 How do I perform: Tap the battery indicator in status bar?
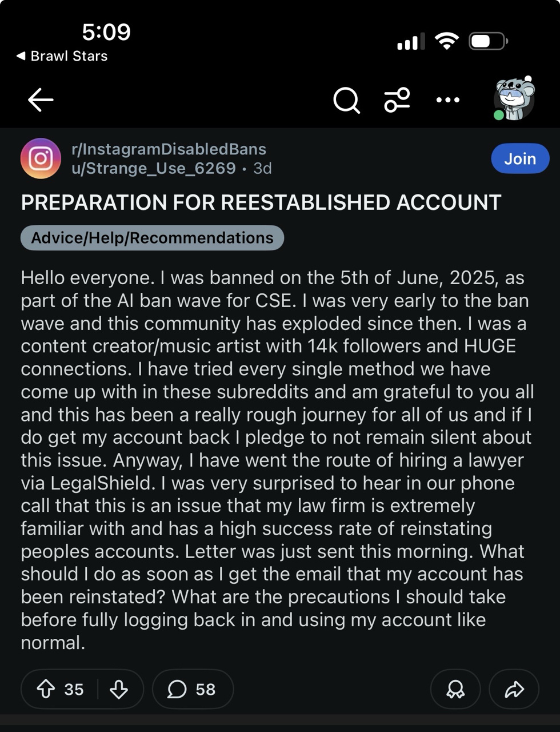tap(488, 41)
